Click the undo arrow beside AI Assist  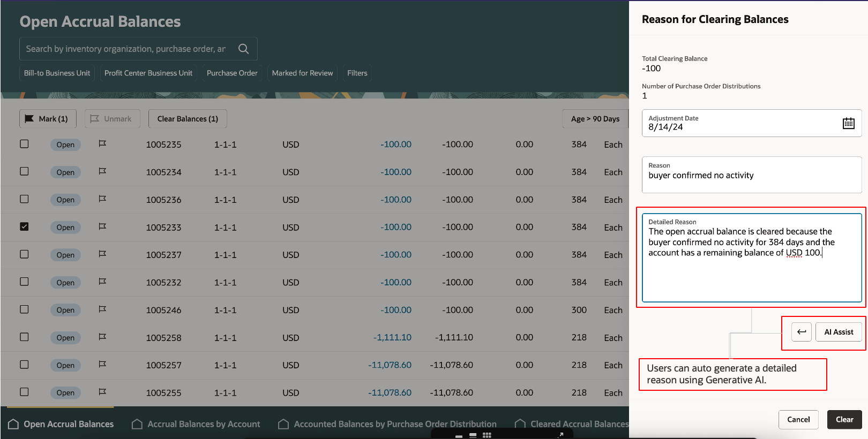pos(802,332)
